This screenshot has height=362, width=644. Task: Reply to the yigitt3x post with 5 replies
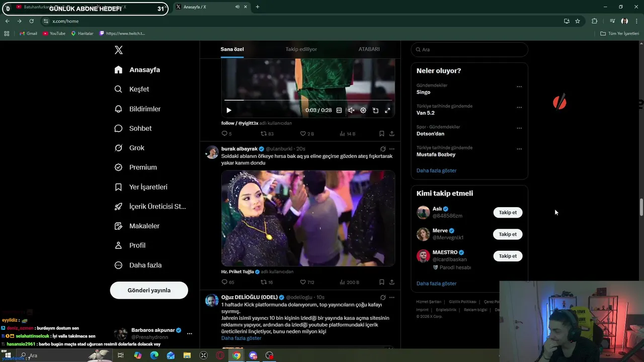[x=226, y=134]
